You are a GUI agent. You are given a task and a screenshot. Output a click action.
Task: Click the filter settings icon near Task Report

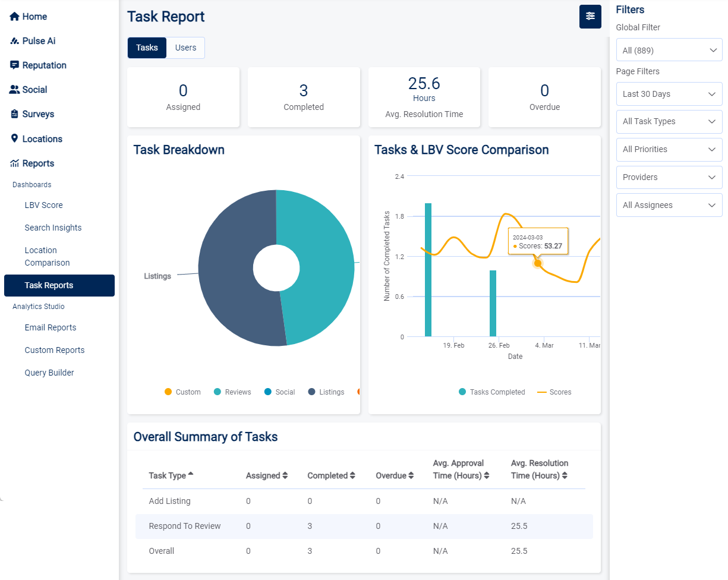[590, 17]
